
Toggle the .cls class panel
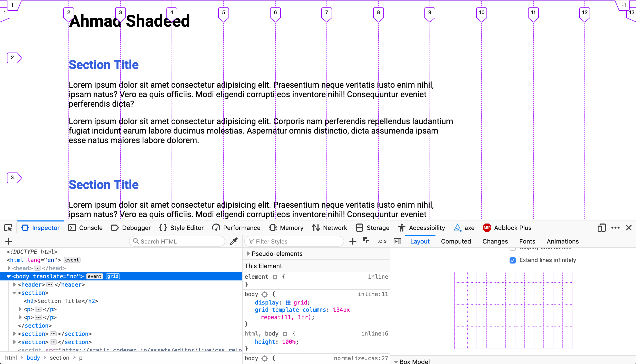pyautogui.click(x=382, y=241)
